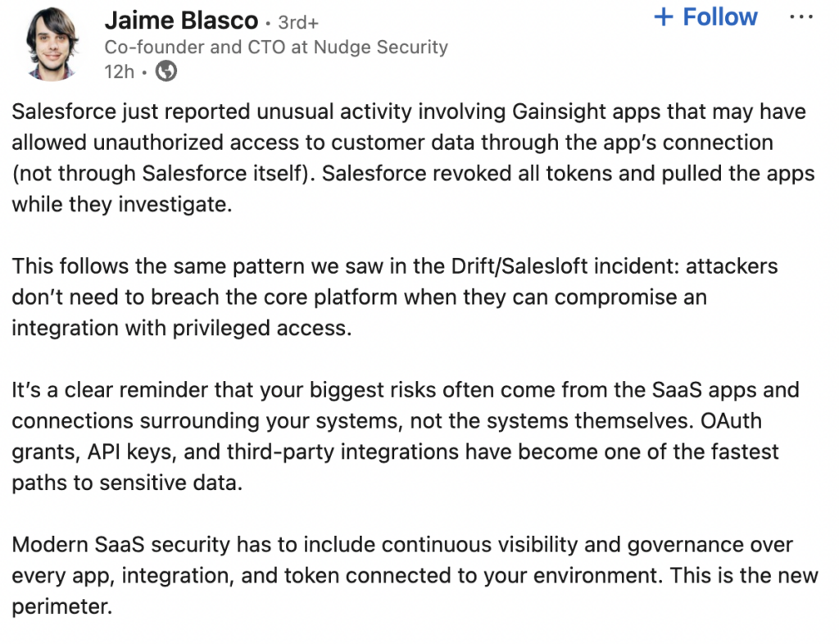Open the three-dot post options menu
The image size is (839, 644).
(x=800, y=16)
